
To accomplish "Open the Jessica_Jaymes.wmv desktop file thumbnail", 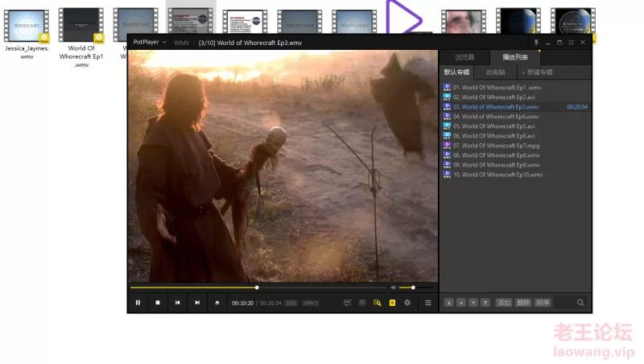I will (27, 26).
